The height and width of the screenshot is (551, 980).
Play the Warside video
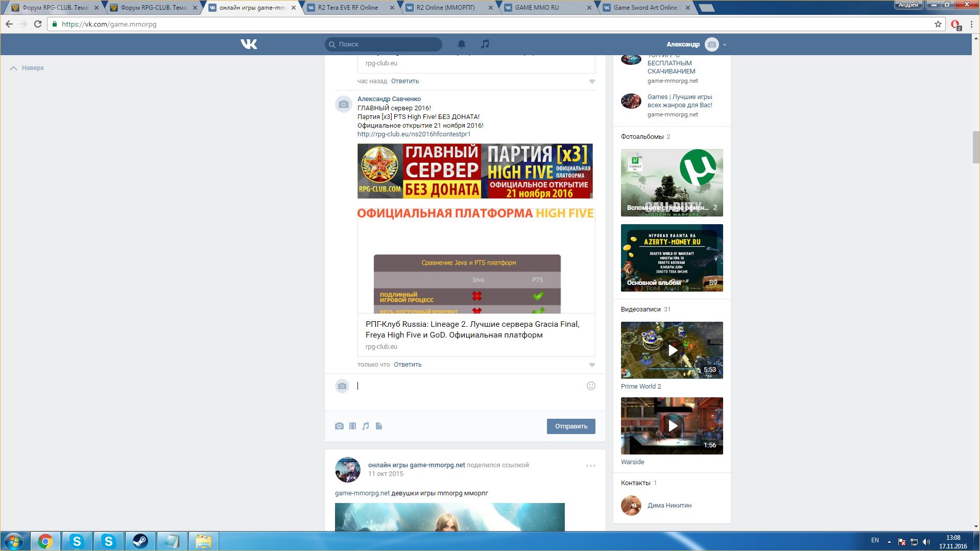(x=672, y=426)
